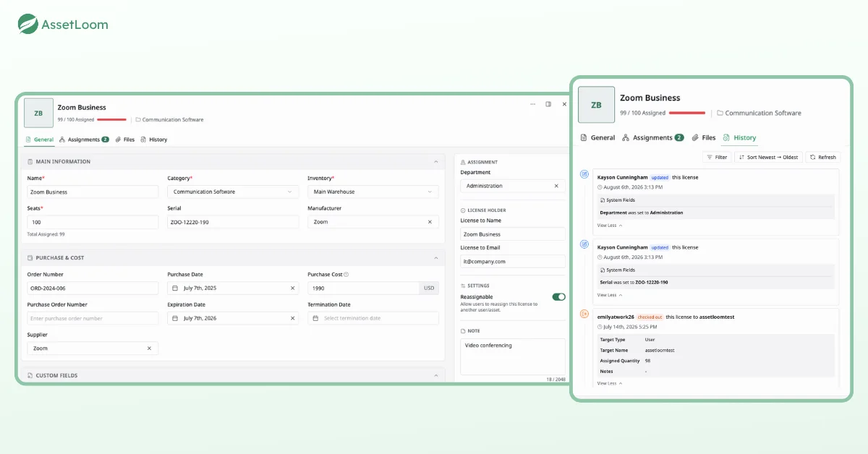Screen dimensions: 868x454
Task: Click the Purchase Order Number field
Action: [93, 318]
